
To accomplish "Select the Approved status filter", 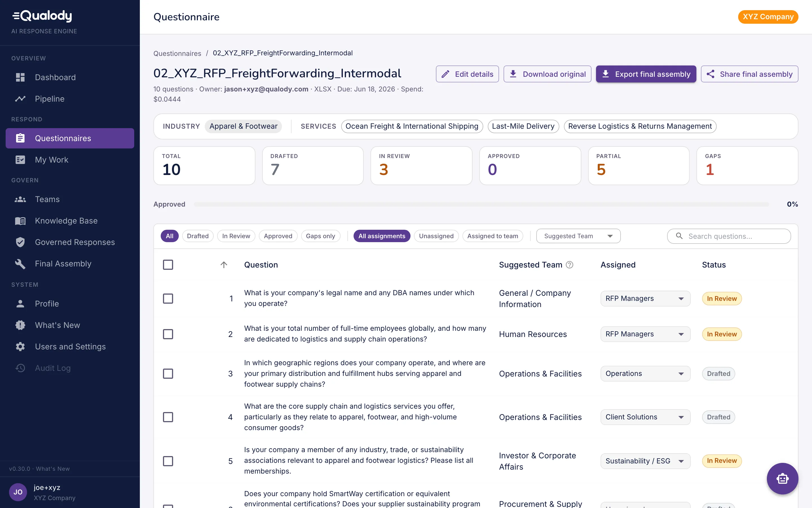I will (278, 236).
